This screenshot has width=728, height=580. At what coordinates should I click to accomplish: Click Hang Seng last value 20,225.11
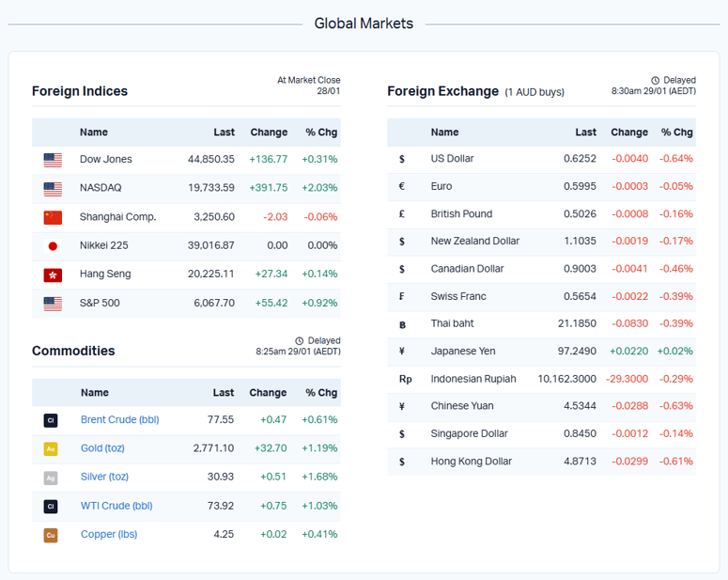click(211, 274)
